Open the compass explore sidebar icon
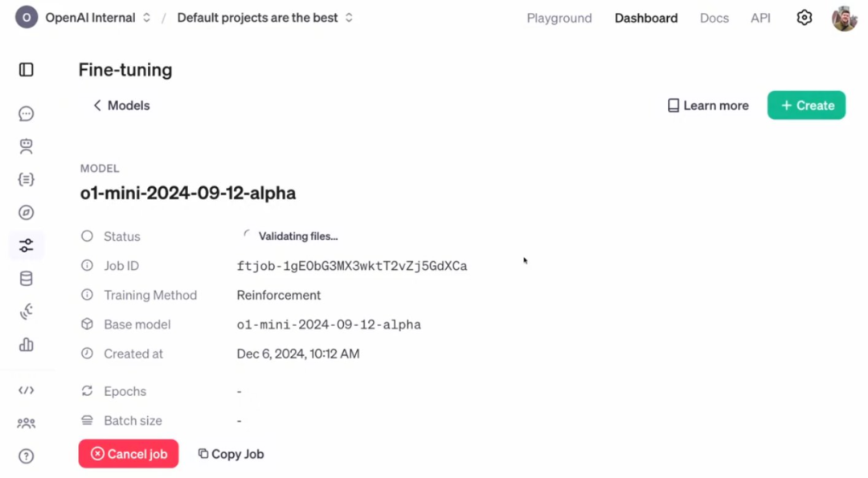Viewport: 868px width, 478px height. pos(26,212)
